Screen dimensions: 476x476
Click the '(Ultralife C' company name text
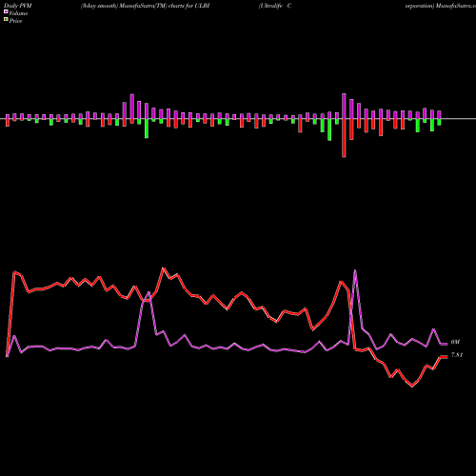(x=275, y=6)
